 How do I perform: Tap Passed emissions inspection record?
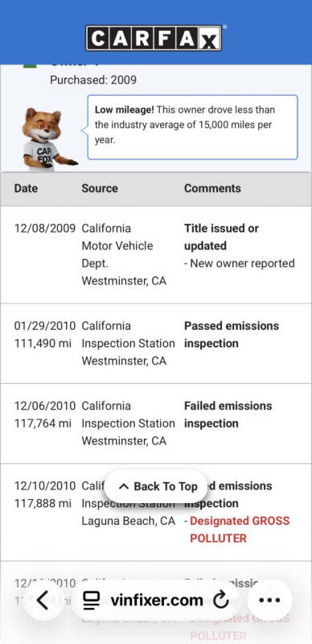[x=156, y=344]
